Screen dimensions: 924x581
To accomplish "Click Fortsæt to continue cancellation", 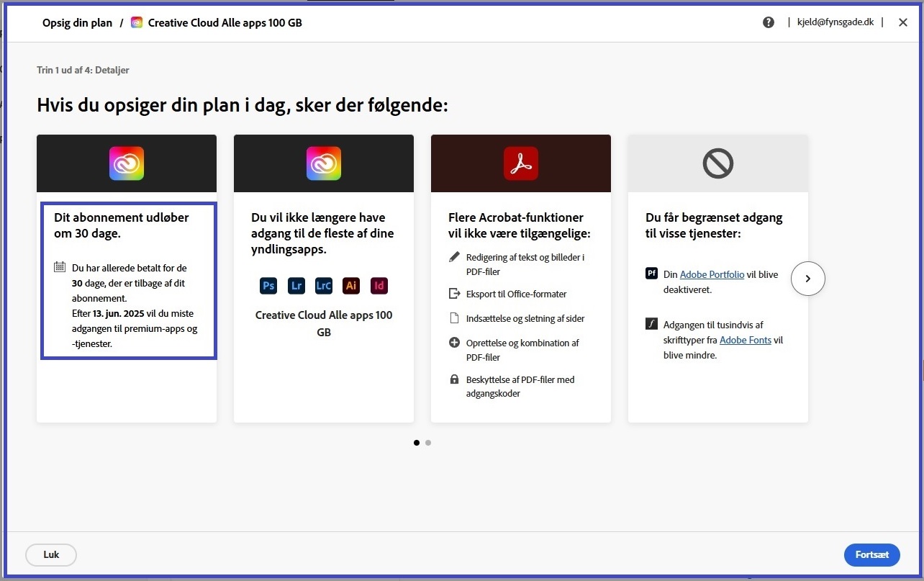I will pos(872,555).
